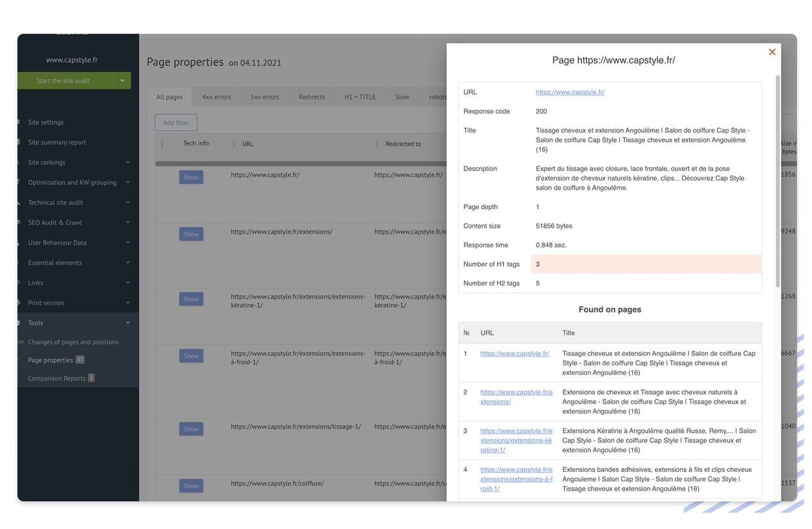This screenshot has height=529, width=812.
Task: Open found-on-pages link for /extensions/
Action: click(516, 397)
